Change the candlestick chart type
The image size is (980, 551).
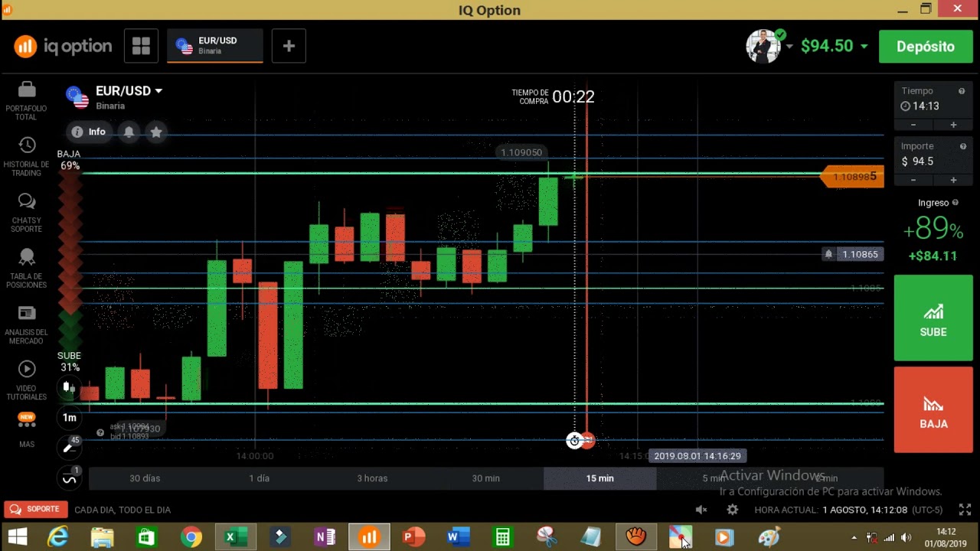tap(69, 387)
